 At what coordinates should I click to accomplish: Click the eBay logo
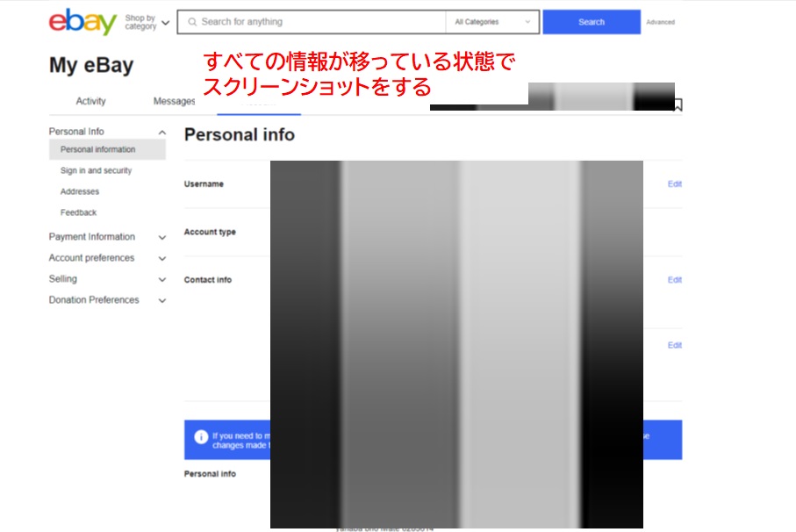[x=82, y=22]
